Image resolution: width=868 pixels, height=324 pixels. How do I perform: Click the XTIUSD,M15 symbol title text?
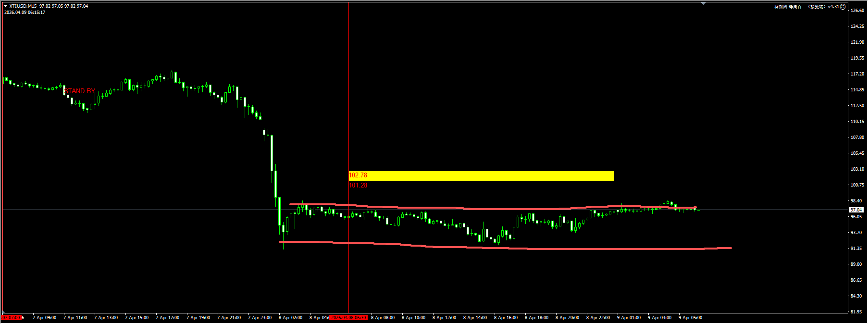23,6
